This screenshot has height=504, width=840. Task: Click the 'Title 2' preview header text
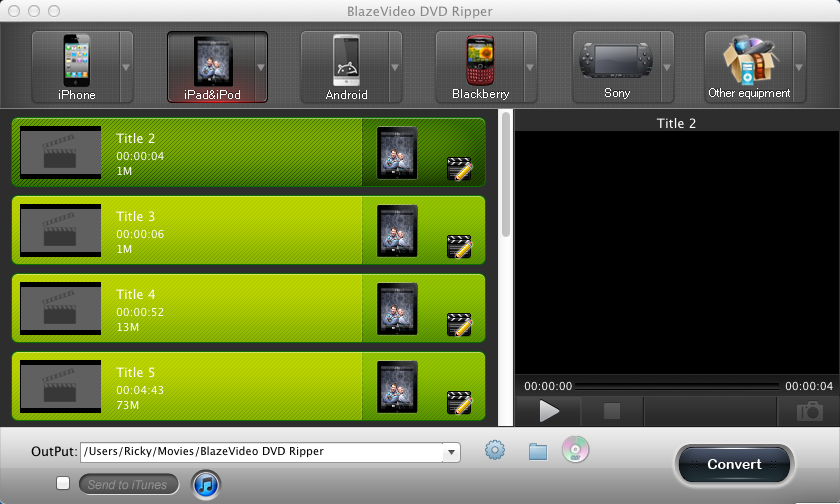pyautogui.click(x=676, y=123)
